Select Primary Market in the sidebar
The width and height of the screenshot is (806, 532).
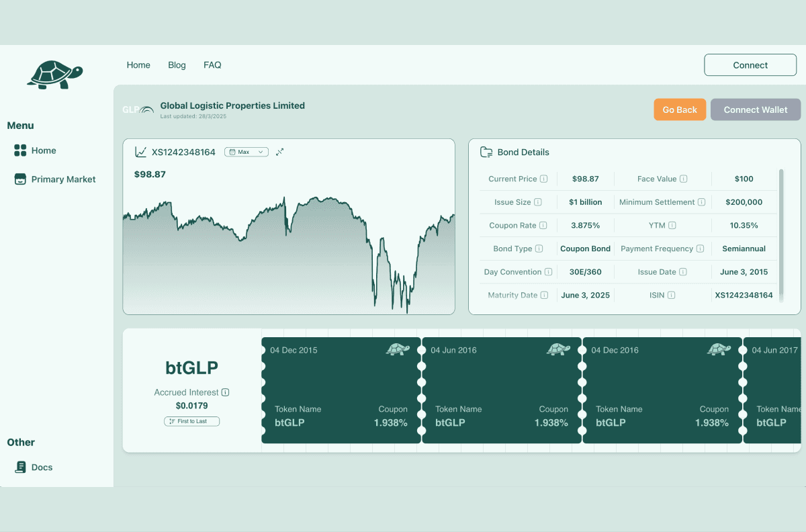[63, 179]
